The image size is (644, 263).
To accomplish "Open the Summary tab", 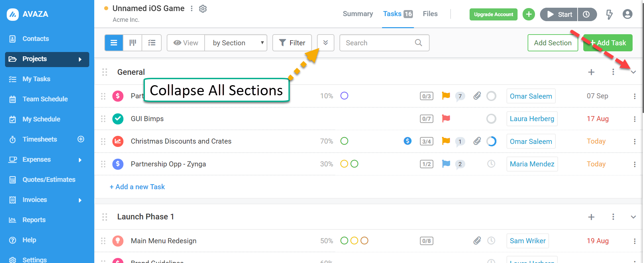I will (x=358, y=14).
